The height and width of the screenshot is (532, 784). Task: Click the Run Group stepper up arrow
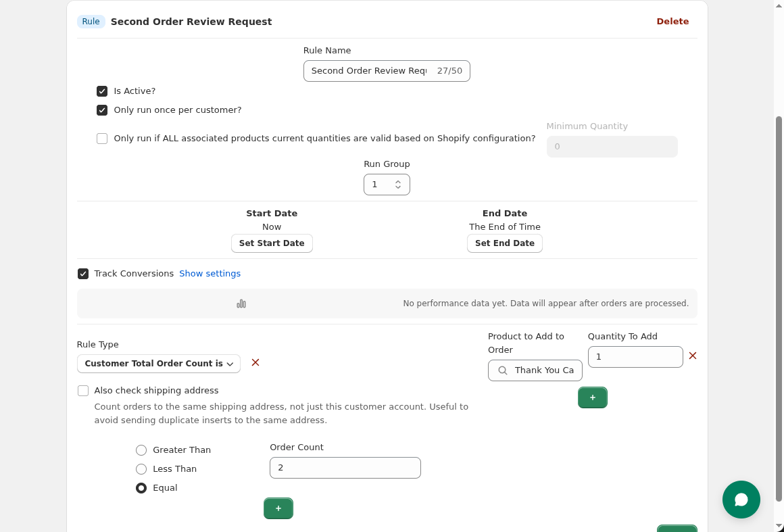pyautogui.click(x=399, y=180)
